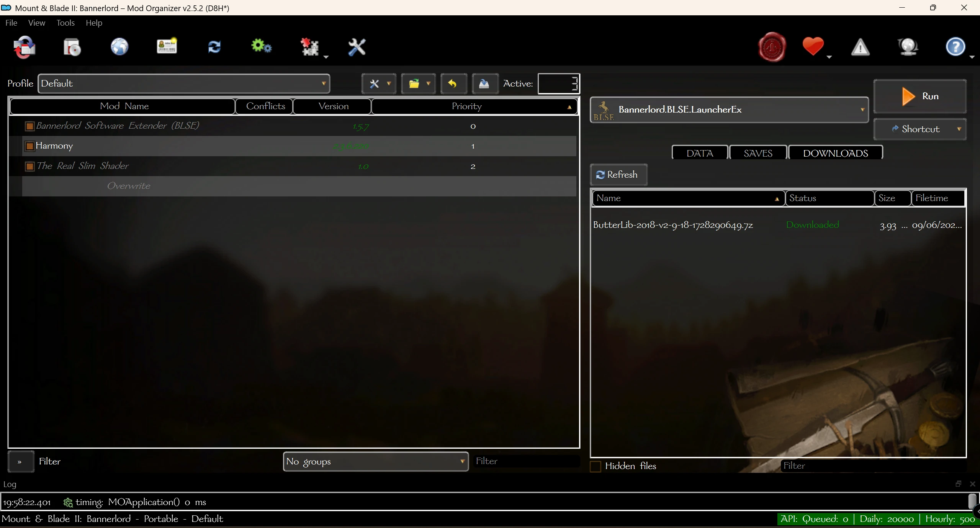The width and height of the screenshot is (980, 528).
Task: Expand the Bannerlord.BLSE.LauncherEx executable dropdown
Action: (x=729, y=110)
